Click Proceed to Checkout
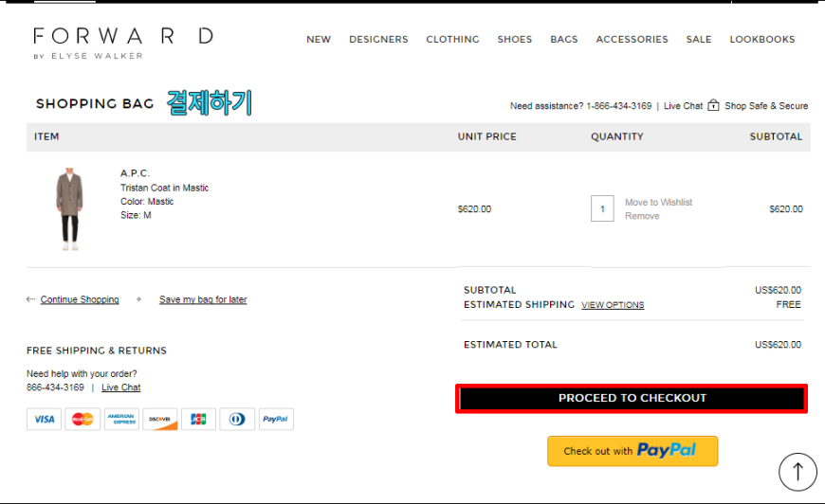Image resolution: width=825 pixels, height=504 pixels. click(632, 398)
